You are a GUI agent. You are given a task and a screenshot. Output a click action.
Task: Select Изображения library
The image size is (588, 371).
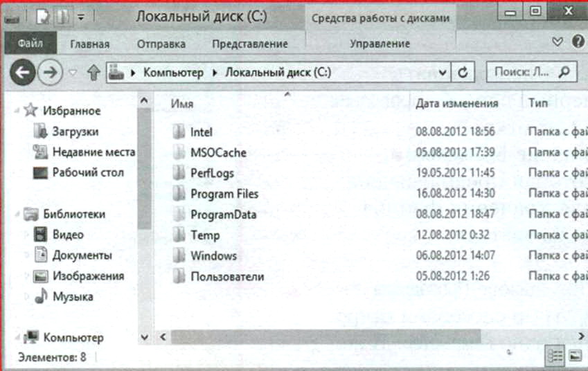coord(88,276)
